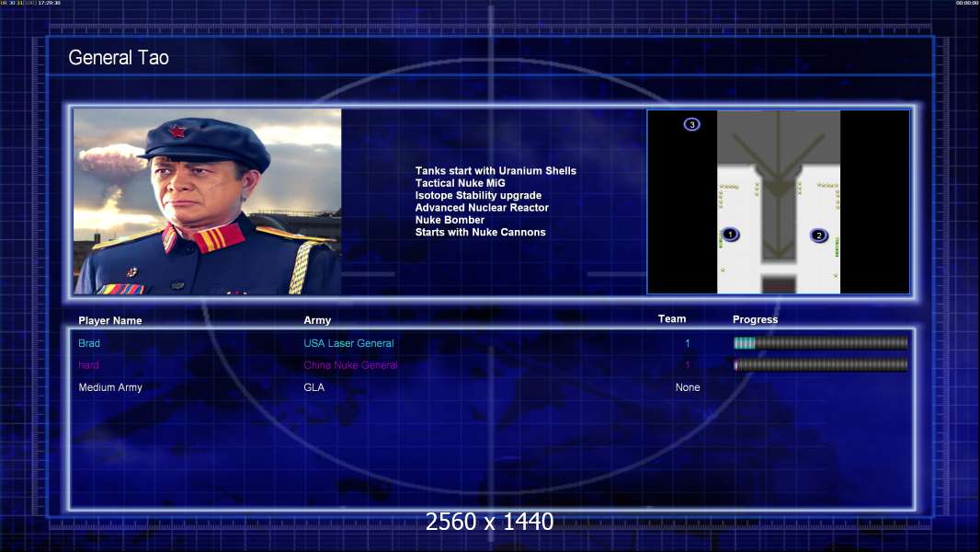Click USA Laser General army entry
The width and height of the screenshot is (980, 552).
pos(348,343)
